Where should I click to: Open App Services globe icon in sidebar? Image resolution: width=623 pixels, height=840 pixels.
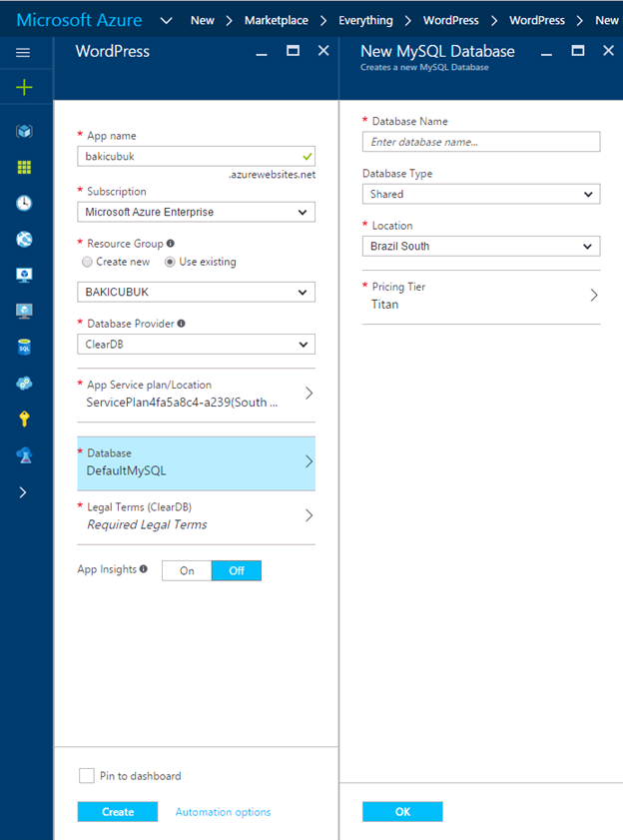click(x=24, y=240)
